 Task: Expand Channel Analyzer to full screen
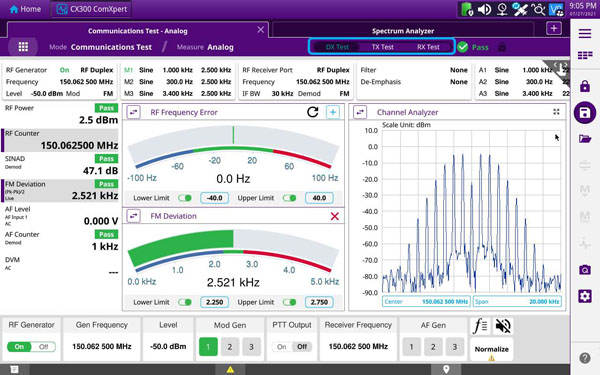(x=556, y=112)
